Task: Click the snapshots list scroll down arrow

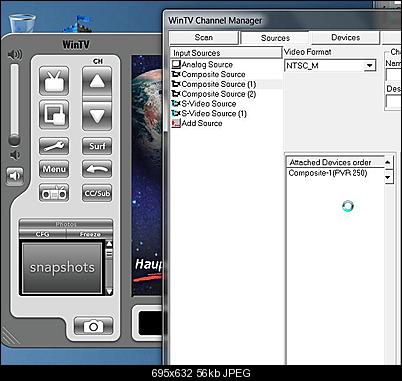Action: (x=109, y=291)
